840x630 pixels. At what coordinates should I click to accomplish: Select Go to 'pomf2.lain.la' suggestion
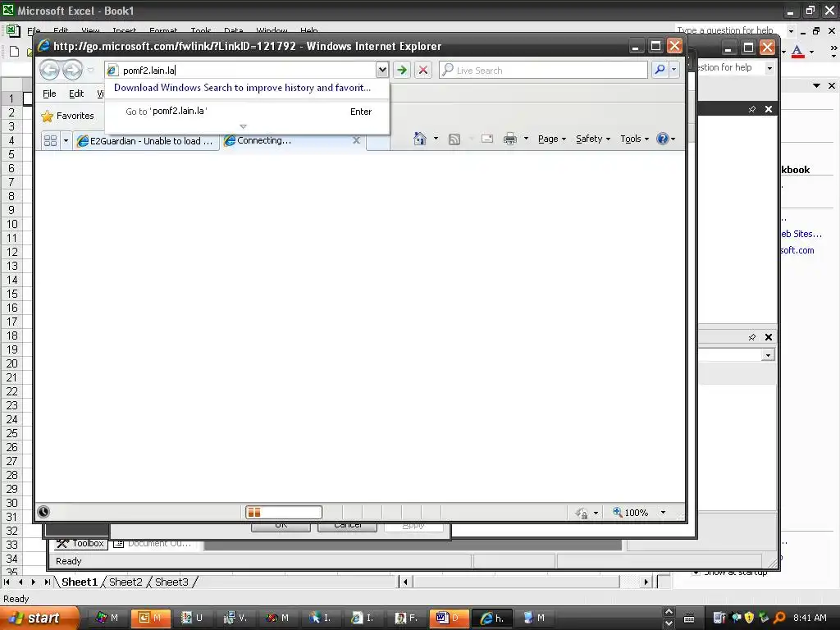pyautogui.click(x=247, y=112)
